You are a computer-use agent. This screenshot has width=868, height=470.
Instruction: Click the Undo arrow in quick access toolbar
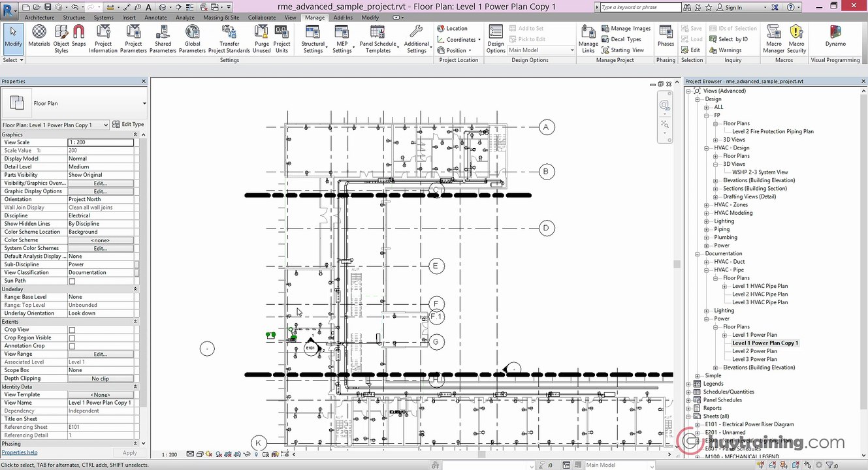pos(76,7)
